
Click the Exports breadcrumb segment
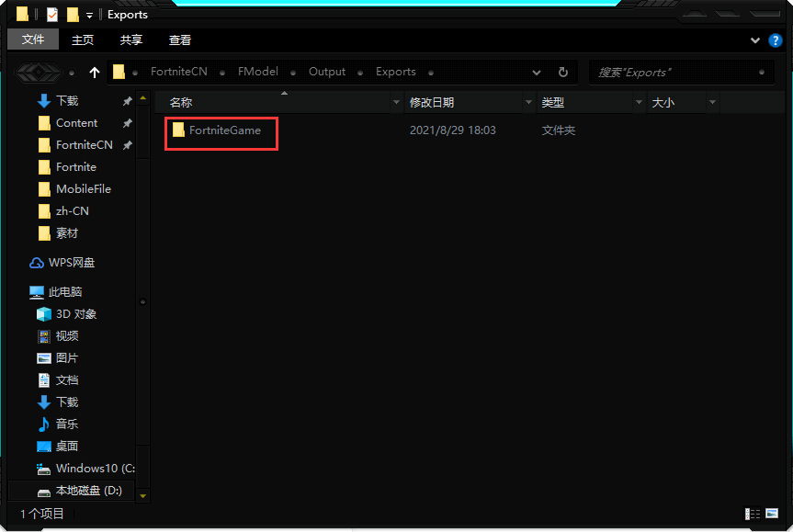click(395, 72)
